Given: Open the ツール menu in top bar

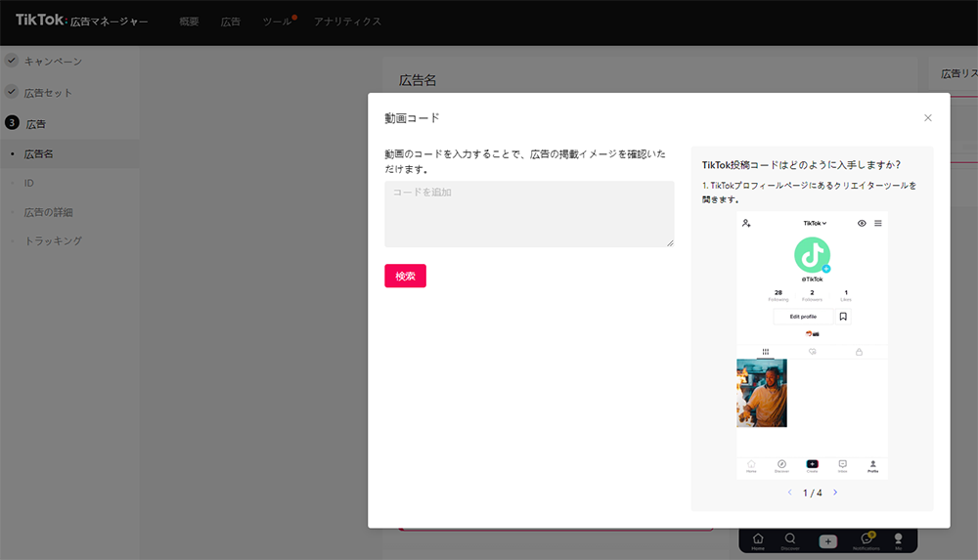Looking at the screenshot, I should [x=278, y=22].
